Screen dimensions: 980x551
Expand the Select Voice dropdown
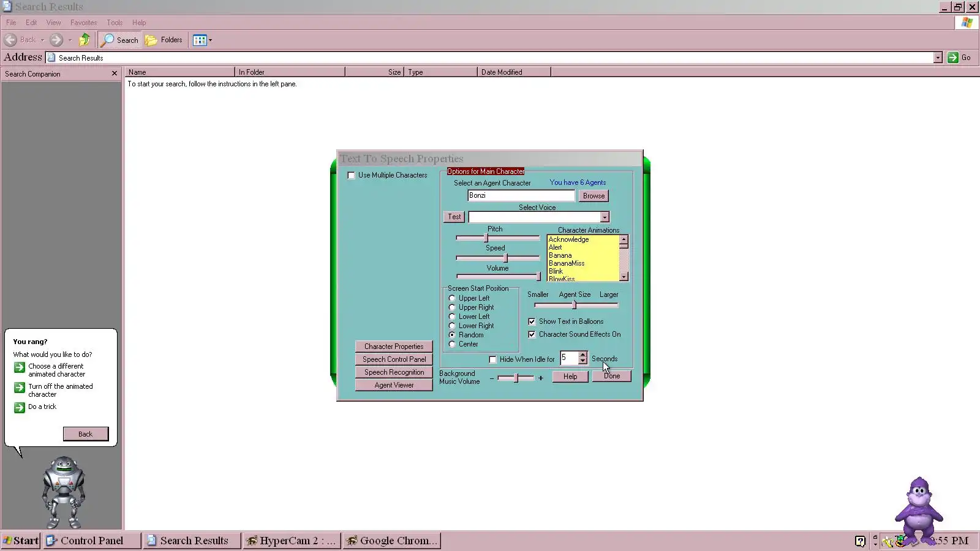(x=605, y=217)
